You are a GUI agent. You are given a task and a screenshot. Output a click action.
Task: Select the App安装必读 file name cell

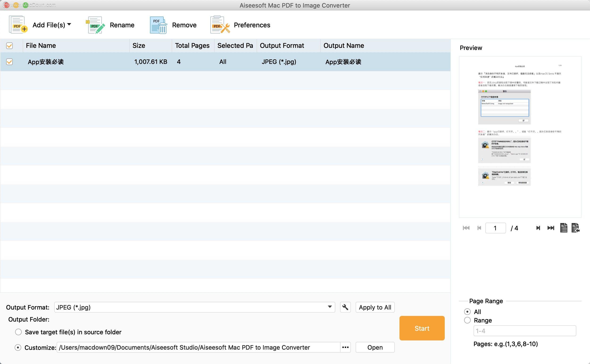[x=46, y=62]
